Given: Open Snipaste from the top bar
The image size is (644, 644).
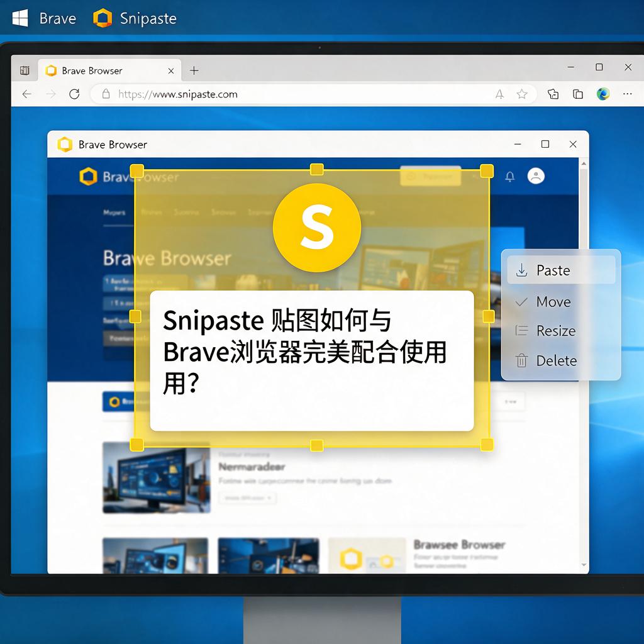Looking at the screenshot, I should tap(135, 18).
